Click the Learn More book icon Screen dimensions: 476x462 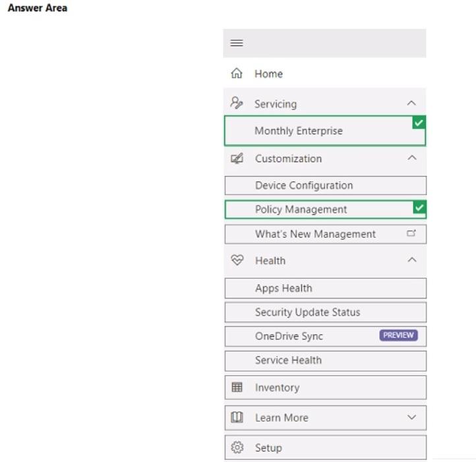(x=237, y=418)
